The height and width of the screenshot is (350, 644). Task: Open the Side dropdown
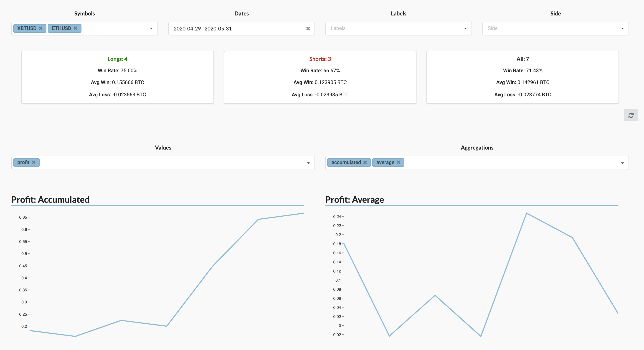555,28
